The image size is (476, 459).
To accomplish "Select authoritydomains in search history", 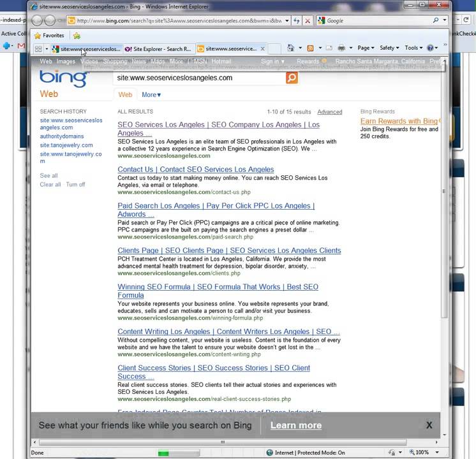I will pyautogui.click(x=62, y=136).
